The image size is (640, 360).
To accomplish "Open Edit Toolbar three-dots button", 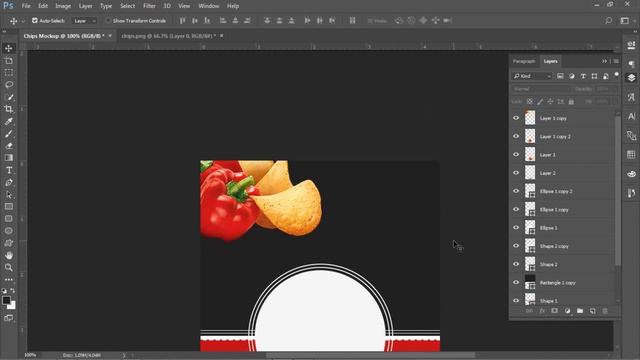I will tap(9, 280).
